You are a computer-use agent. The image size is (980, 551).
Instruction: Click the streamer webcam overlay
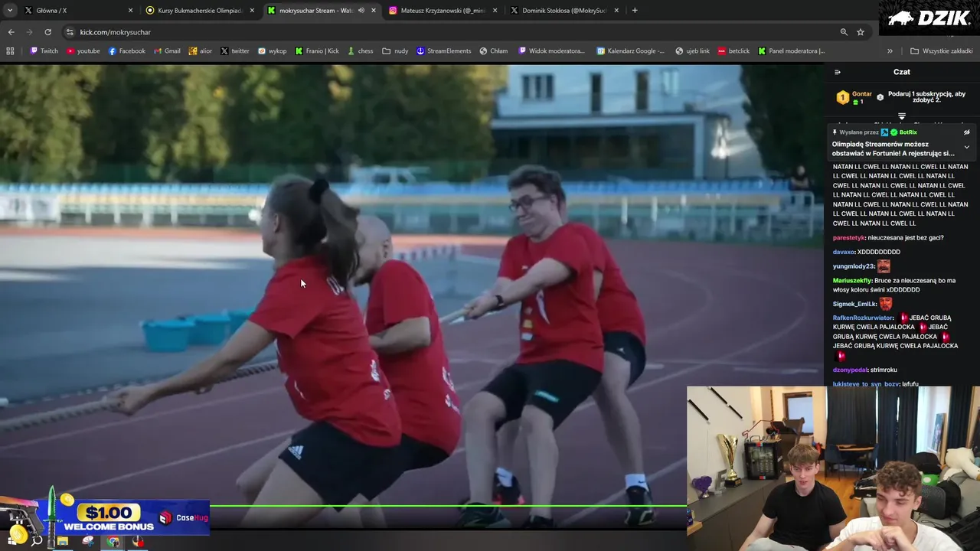(833, 468)
